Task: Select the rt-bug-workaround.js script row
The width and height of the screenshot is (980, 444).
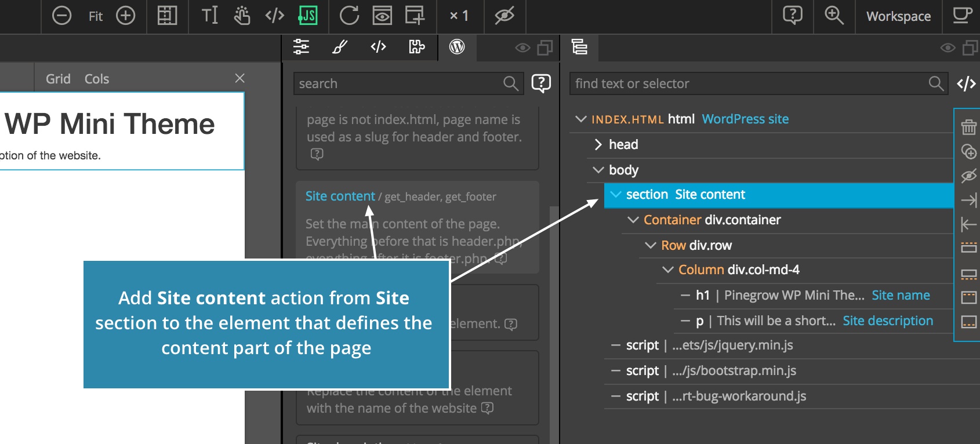Action: click(x=792, y=396)
